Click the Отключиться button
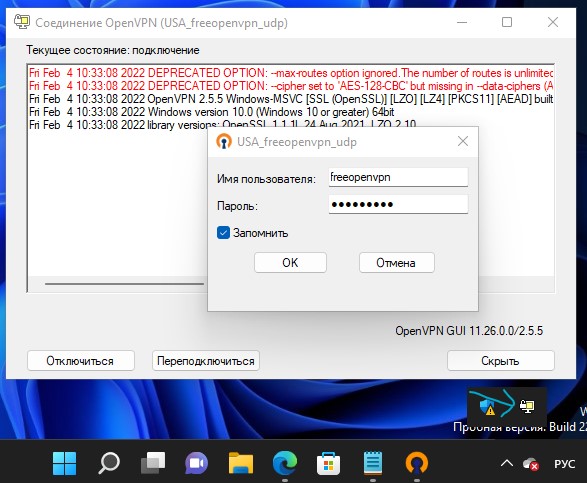587x483 pixels. (80, 361)
